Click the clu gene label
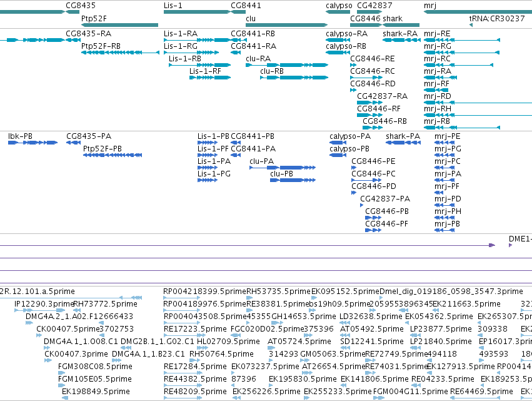This screenshot has height=401, width=532. (251, 19)
